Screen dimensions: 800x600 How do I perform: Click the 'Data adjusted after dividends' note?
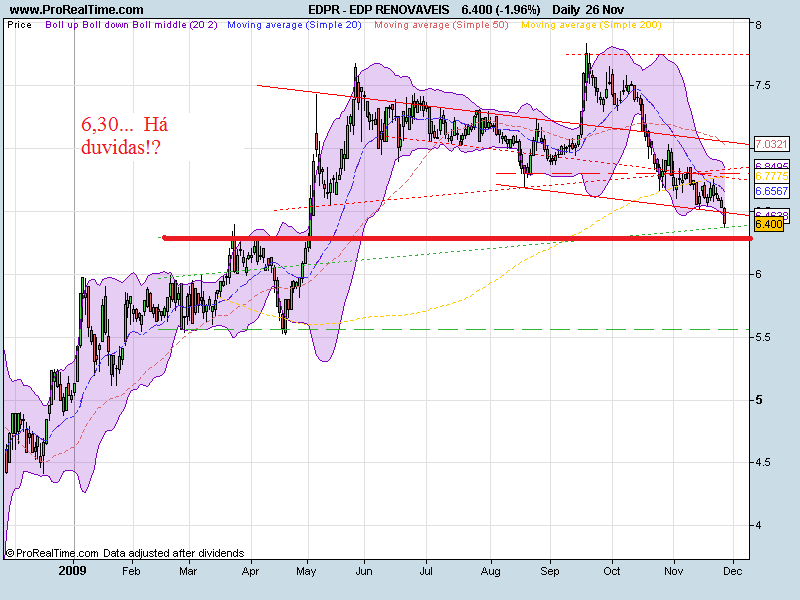coord(173,553)
